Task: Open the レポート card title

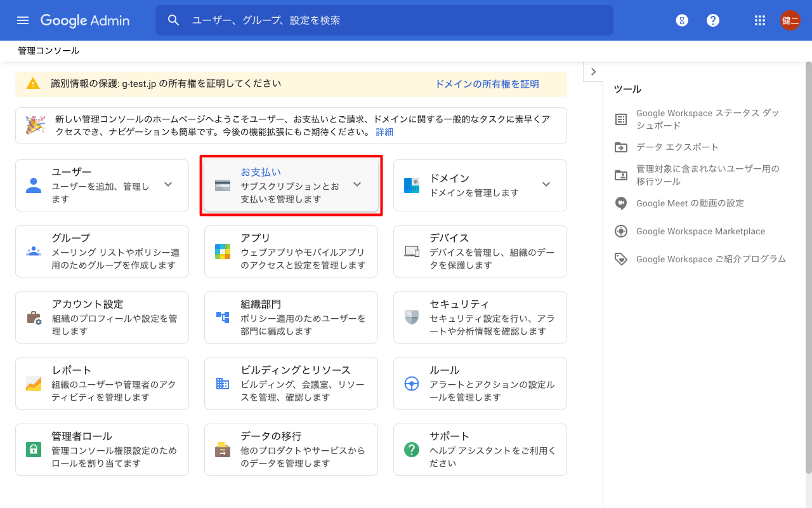Action: click(x=72, y=370)
